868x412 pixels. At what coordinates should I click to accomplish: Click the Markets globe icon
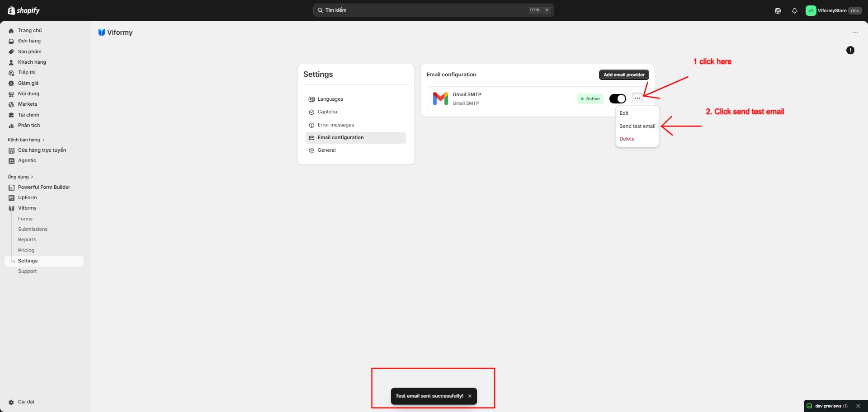pyautogui.click(x=11, y=104)
